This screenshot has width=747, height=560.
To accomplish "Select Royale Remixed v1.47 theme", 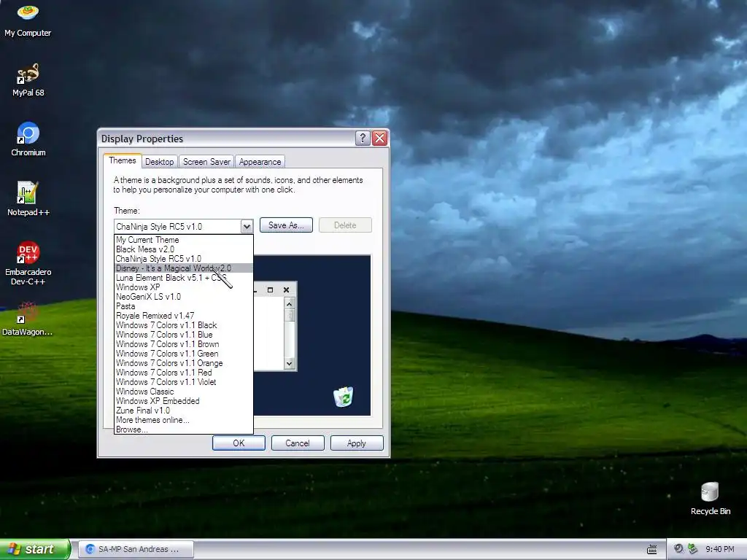I will pyautogui.click(x=184, y=316).
